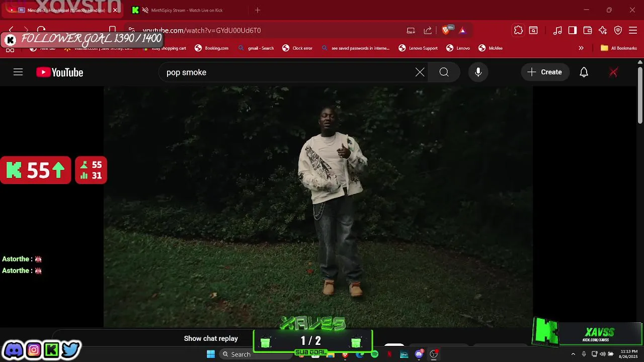Open the see saved passwords bookmark

point(355,48)
